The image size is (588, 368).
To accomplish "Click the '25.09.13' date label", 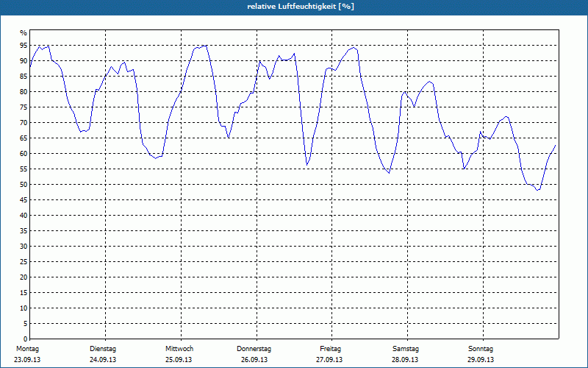I will click(x=179, y=360).
